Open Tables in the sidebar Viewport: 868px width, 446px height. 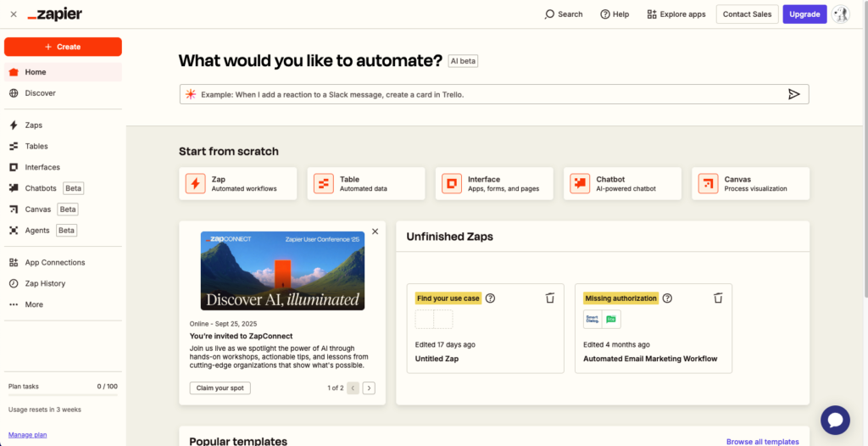click(x=63, y=147)
